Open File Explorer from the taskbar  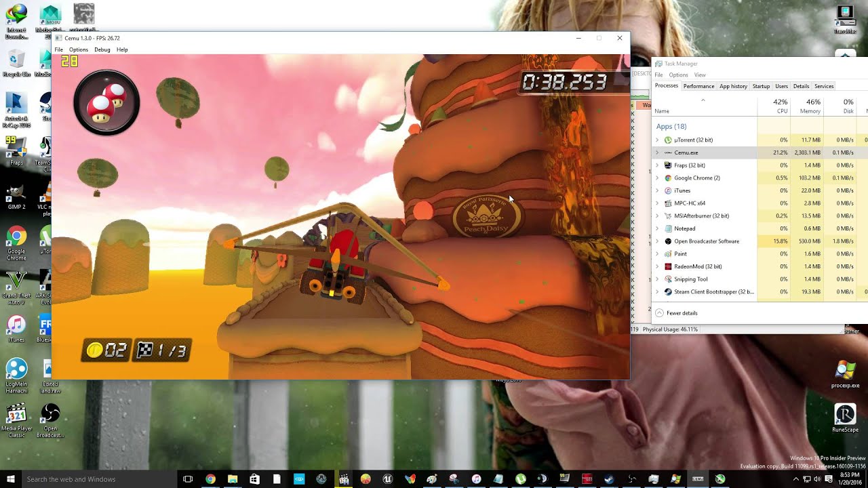[x=233, y=479]
